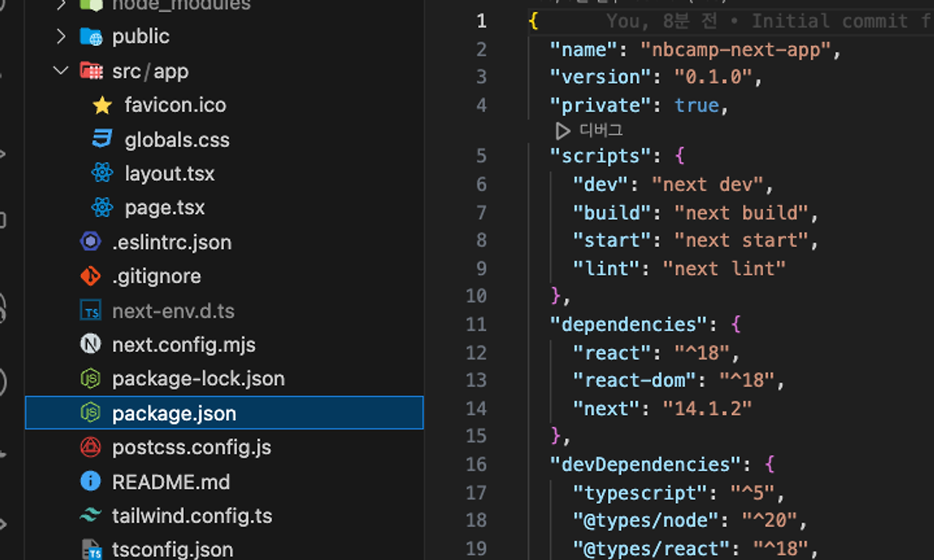The width and height of the screenshot is (934, 560).
Task: Open next-env.d.ts file
Action: (174, 311)
